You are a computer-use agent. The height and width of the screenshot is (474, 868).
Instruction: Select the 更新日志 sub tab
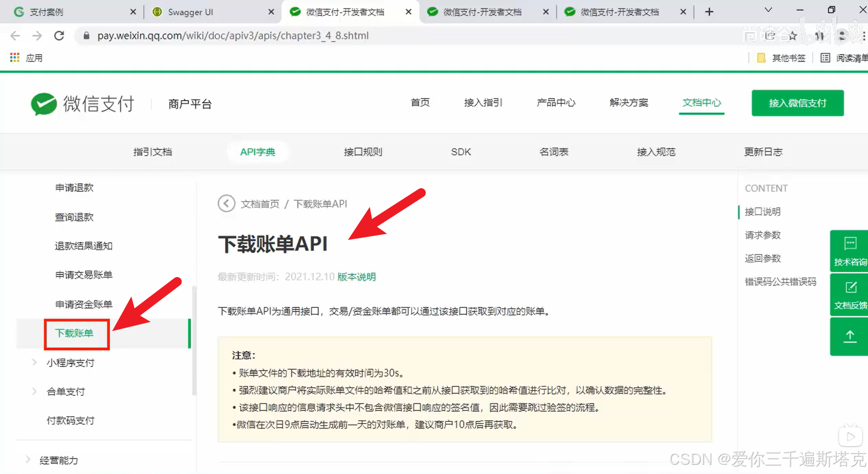tap(763, 152)
